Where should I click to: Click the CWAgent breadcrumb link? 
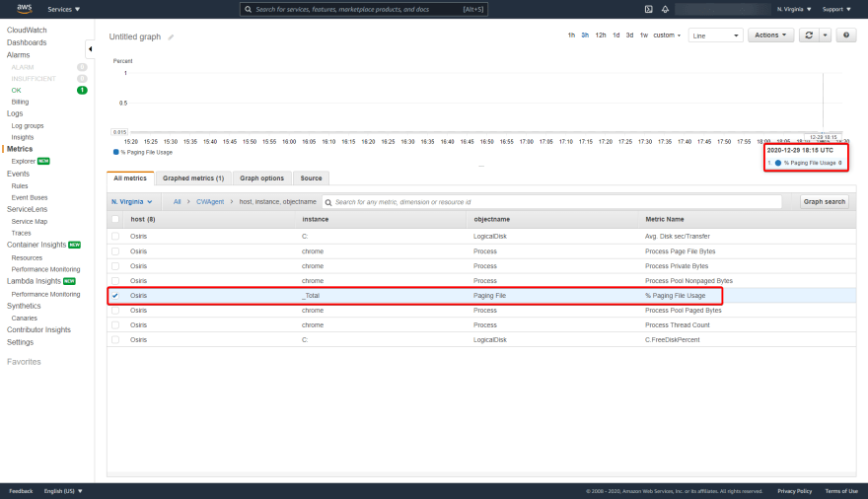[x=210, y=202]
